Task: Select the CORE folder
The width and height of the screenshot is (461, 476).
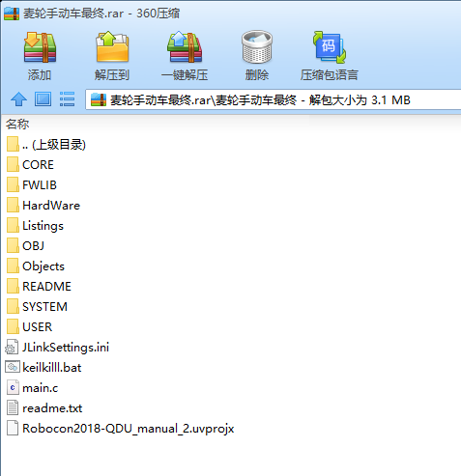Action: 30,165
